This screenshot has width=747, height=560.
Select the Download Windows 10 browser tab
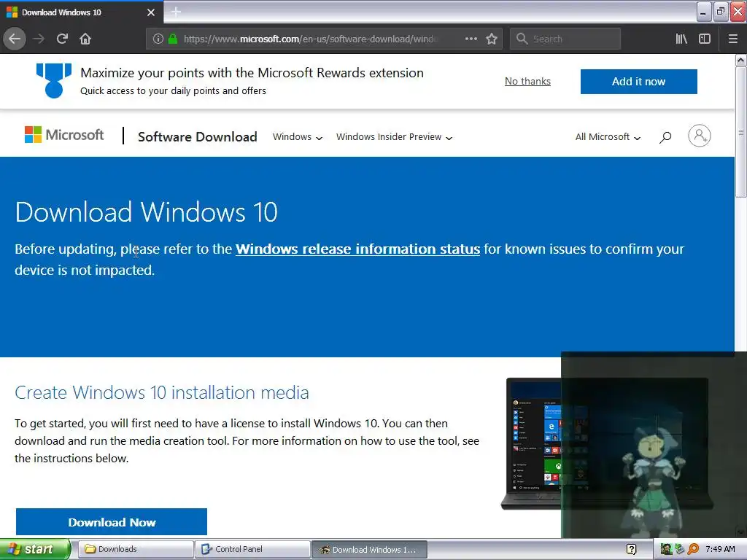81,12
